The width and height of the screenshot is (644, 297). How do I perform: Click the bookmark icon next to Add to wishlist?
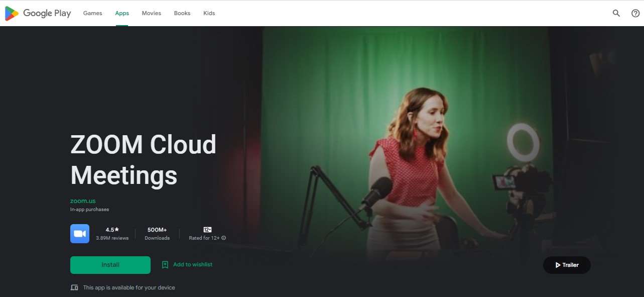click(165, 265)
